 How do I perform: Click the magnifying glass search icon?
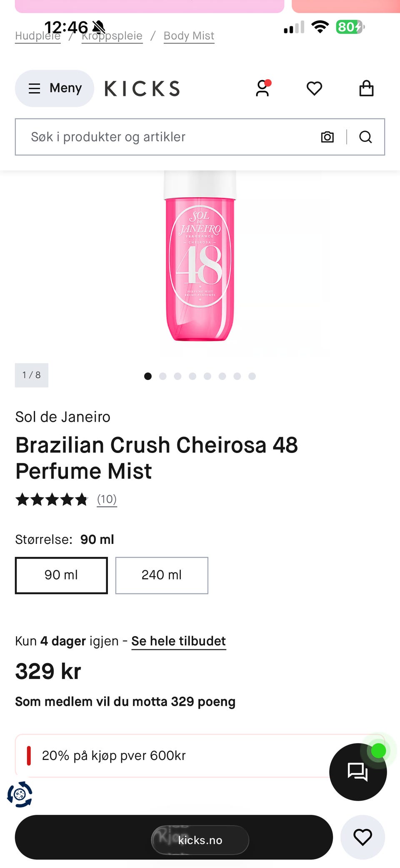click(365, 137)
